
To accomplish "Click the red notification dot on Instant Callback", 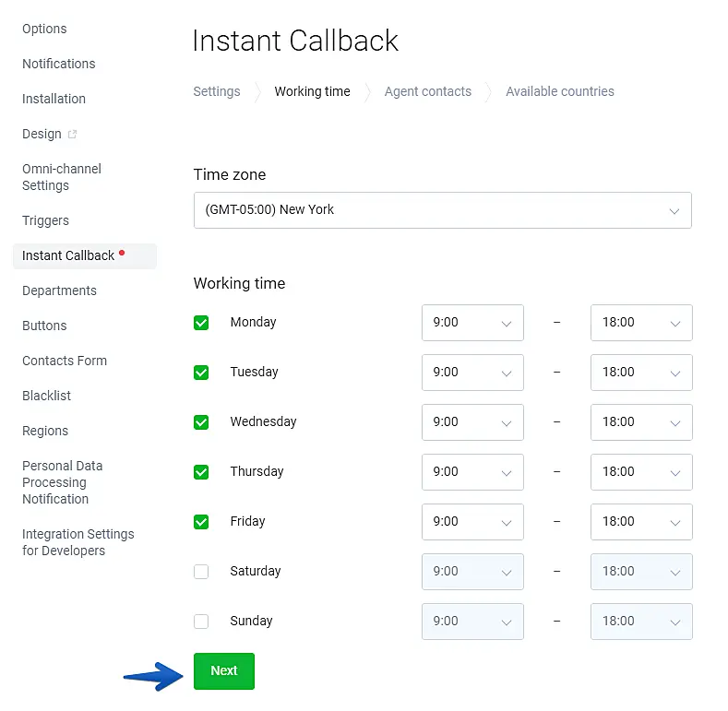I will click(x=122, y=253).
